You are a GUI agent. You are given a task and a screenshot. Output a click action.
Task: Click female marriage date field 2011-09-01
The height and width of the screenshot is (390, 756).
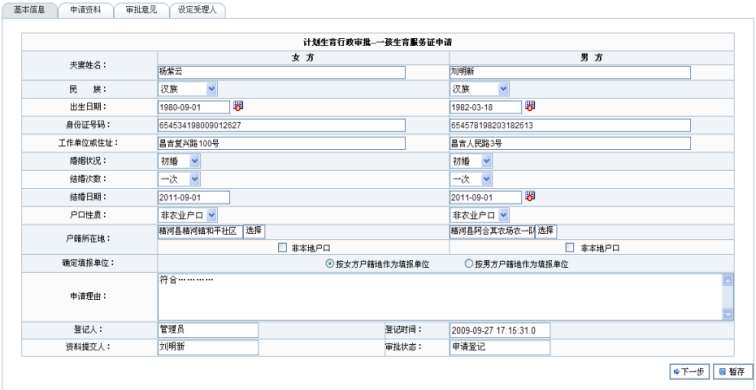point(194,198)
